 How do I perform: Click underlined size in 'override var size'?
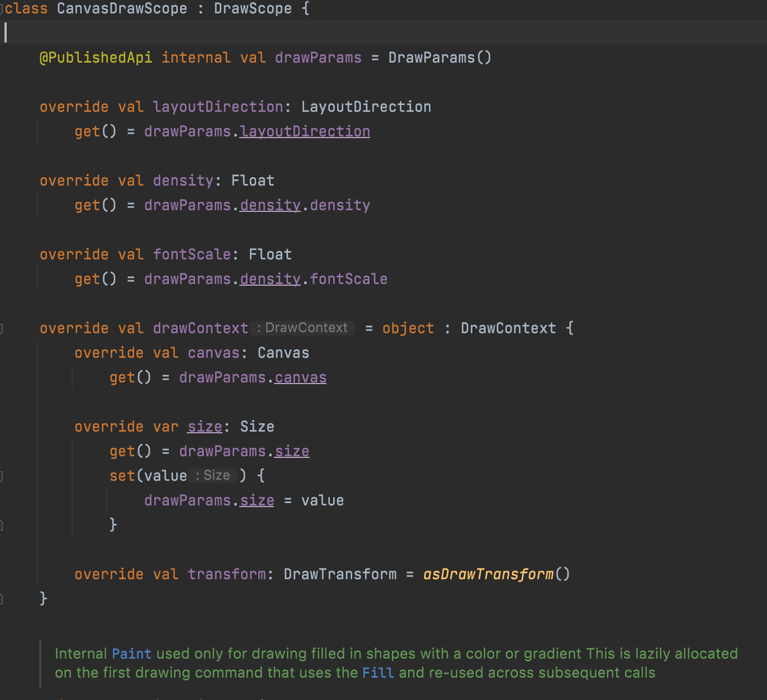click(x=205, y=427)
